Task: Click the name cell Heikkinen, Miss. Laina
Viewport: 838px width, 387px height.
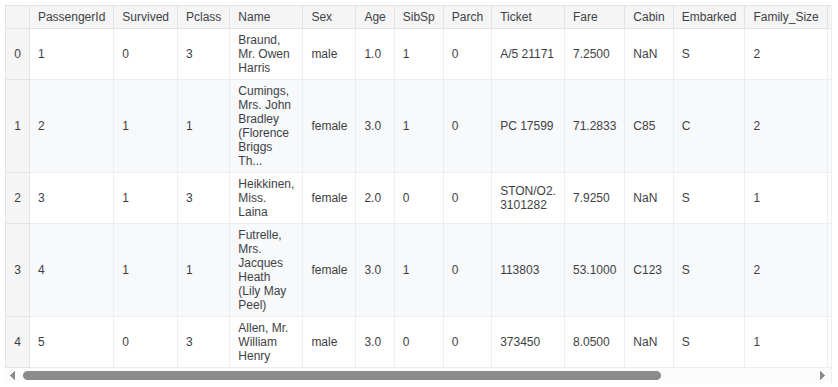Action: tap(266, 198)
